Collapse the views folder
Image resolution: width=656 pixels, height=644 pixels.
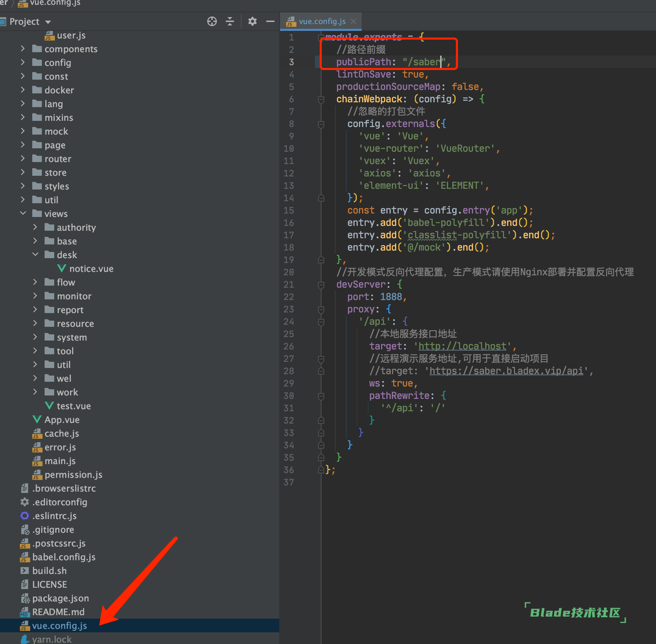tap(23, 214)
